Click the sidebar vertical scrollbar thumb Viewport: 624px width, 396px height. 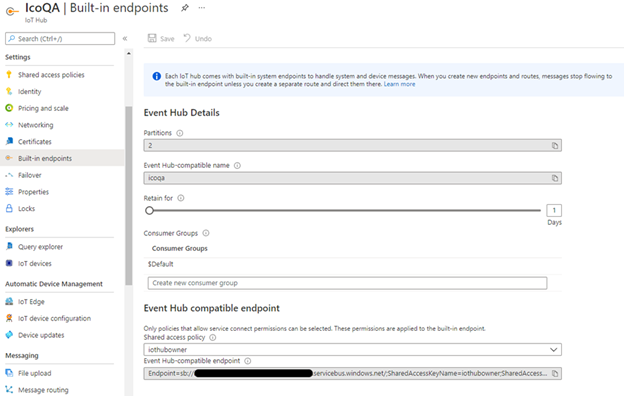tap(129, 196)
